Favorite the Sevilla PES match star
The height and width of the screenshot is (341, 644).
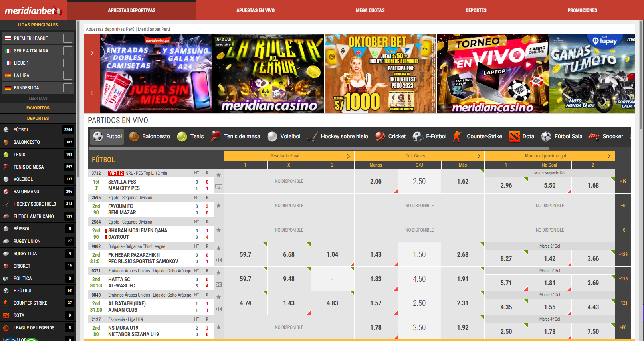tap(218, 175)
